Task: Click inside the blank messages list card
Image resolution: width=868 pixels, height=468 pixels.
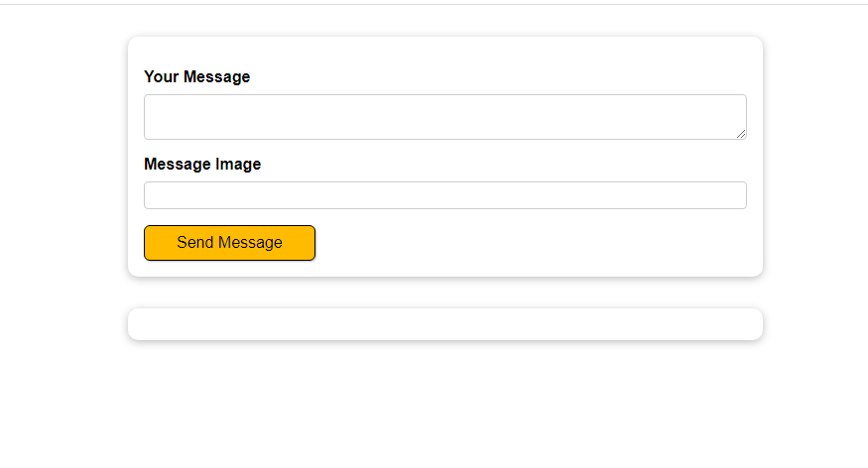Action: (444, 324)
